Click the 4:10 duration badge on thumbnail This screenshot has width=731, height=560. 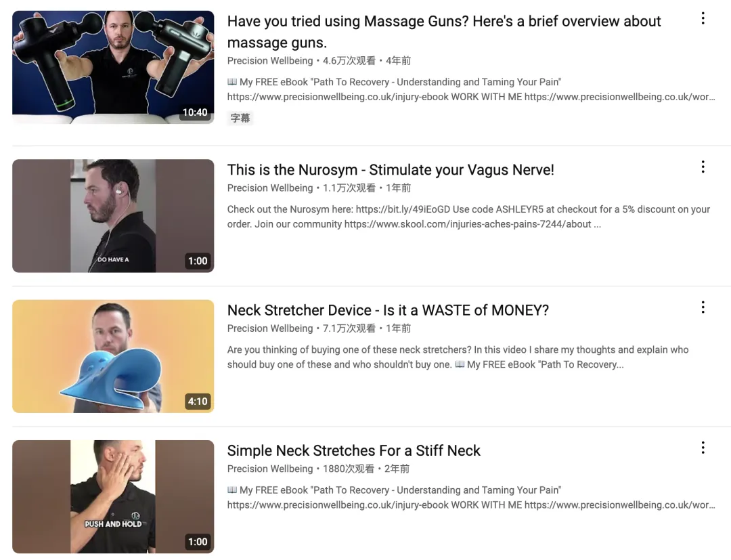click(197, 402)
